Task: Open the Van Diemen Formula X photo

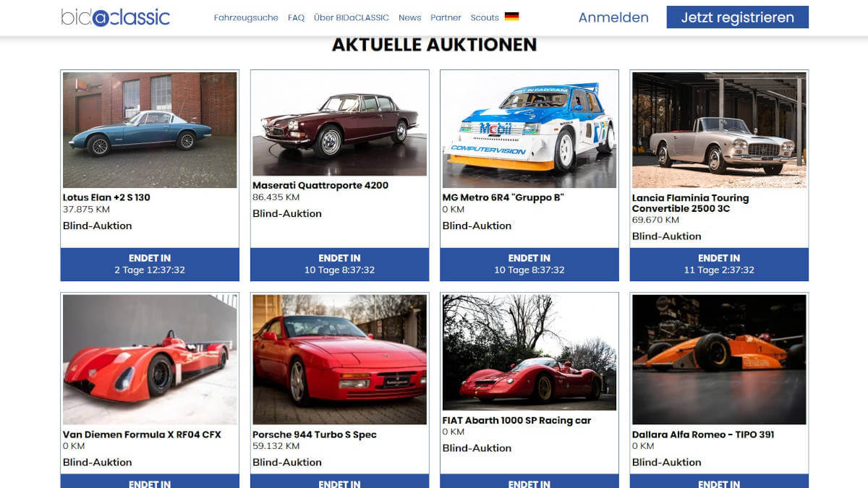Action: point(150,359)
